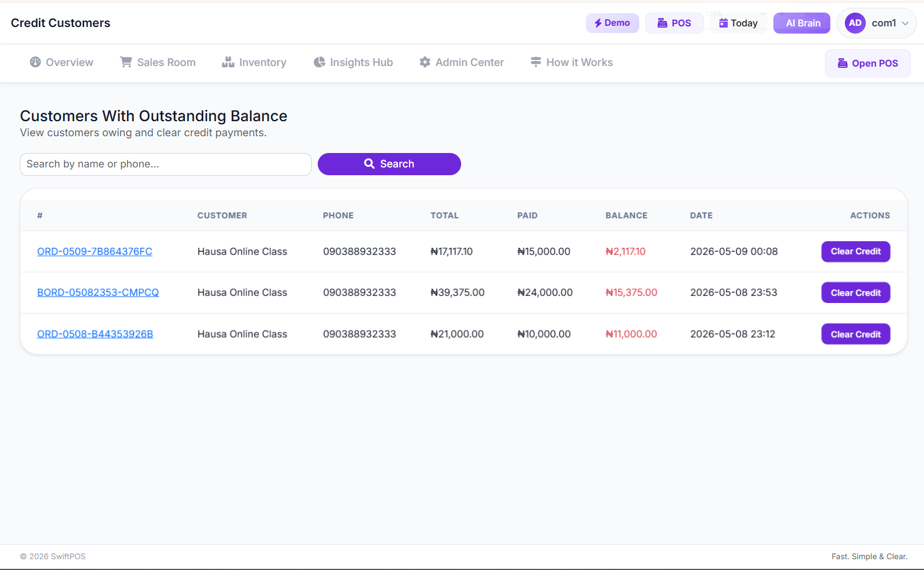Click total ₦17,117.10
The image size is (924, 570).
452,251
